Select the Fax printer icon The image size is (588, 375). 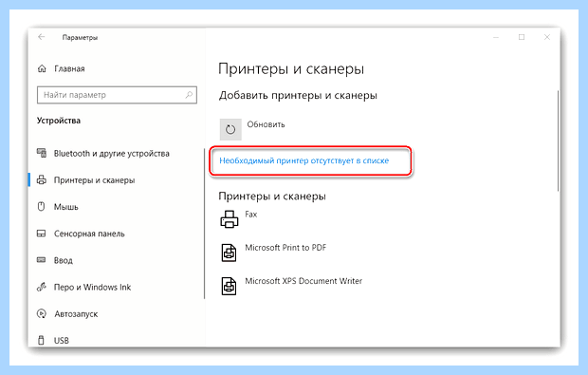click(230, 219)
